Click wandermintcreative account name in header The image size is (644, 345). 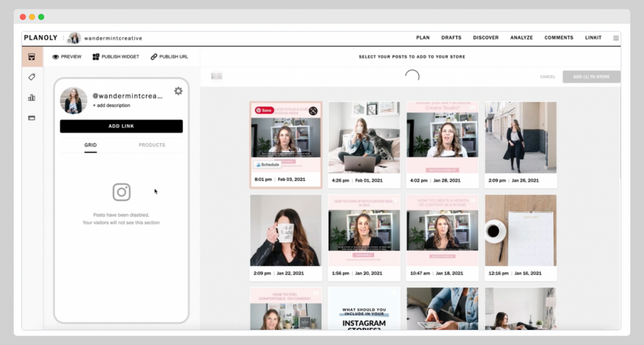[x=113, y=38]
